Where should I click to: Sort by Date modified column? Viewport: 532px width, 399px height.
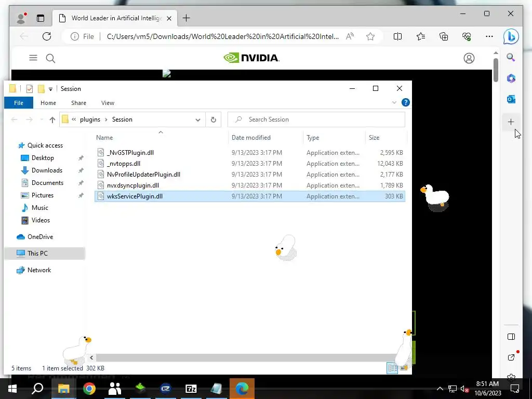tap(265, 137)
